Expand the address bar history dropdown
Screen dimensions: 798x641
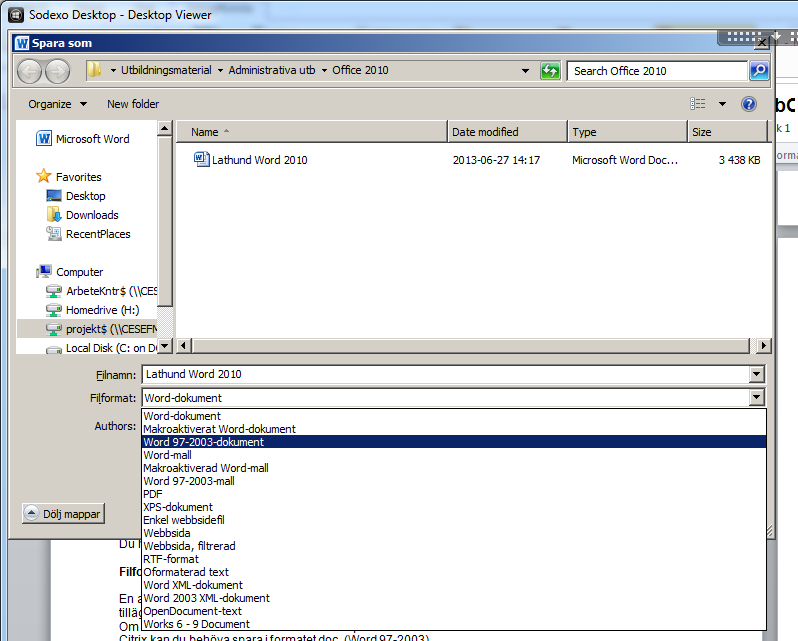point(525,71)
